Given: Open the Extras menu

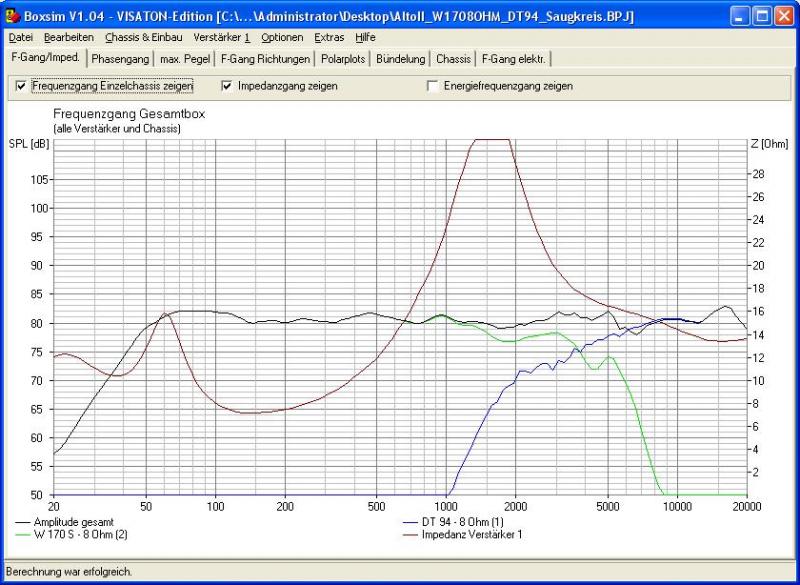Looking at the screenshot, I should [329, 37].
